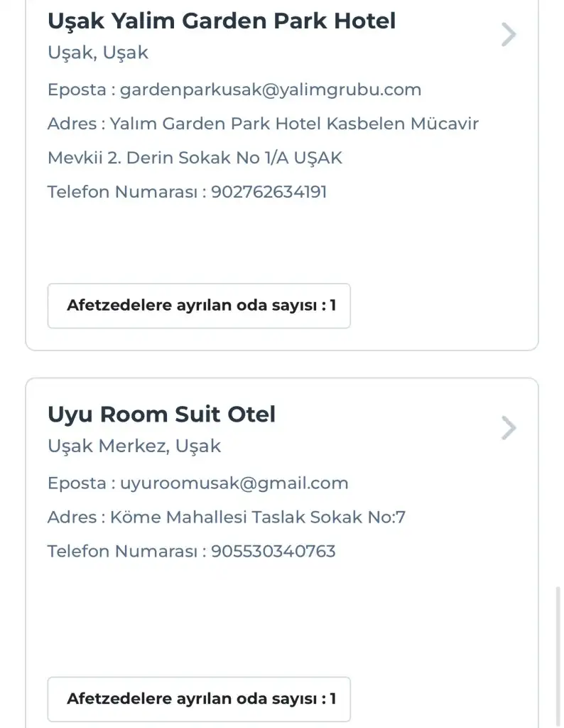Click the Uşak Yalim Garden Park Hotel title

click(x=221, y=21)
